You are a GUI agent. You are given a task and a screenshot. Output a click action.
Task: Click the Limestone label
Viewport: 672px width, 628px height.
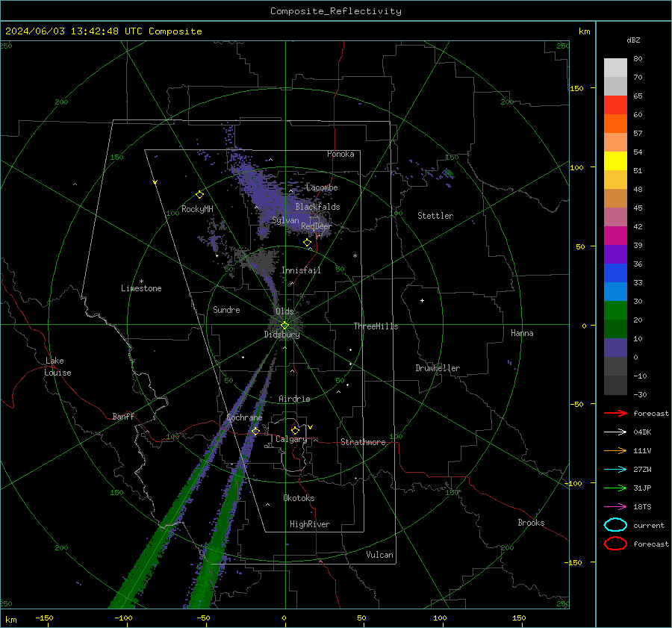pyautogui.click(x=141, y=288)
